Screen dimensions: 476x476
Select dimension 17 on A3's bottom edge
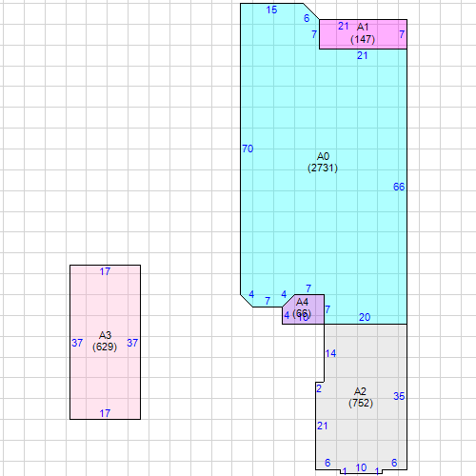[x=105, y=413]
